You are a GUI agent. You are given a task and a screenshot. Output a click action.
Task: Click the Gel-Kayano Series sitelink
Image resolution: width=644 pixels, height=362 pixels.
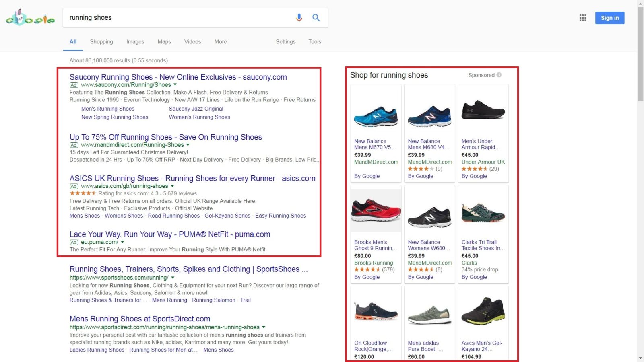[227, 216]
